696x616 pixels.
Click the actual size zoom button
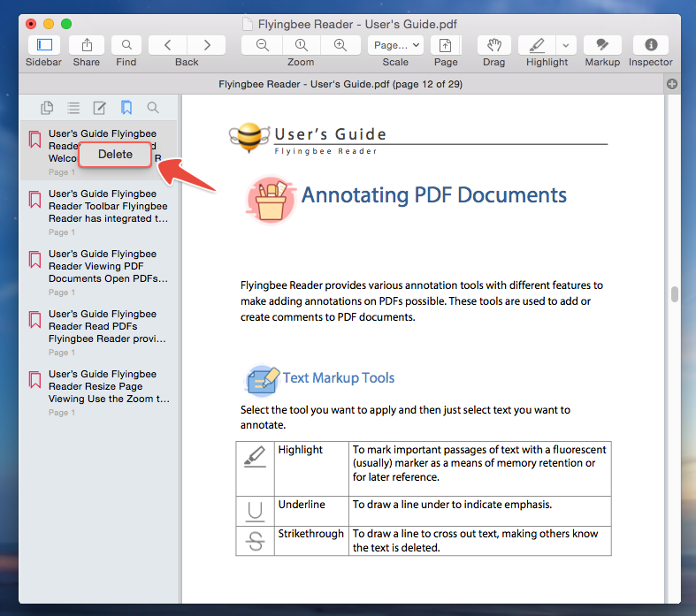point(301,45)
